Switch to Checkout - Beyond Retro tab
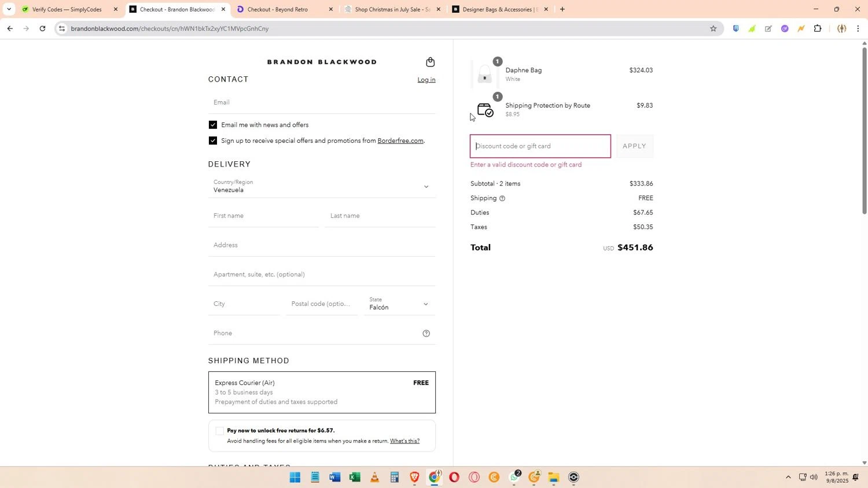Image resolution: width=868 pixels, height=488 pixels. pos(277,9)
